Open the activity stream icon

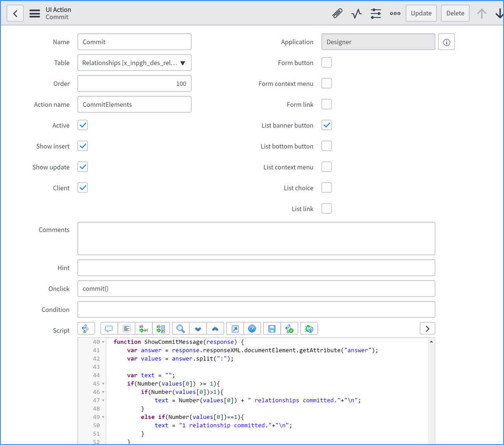click(x=357, y=13)
